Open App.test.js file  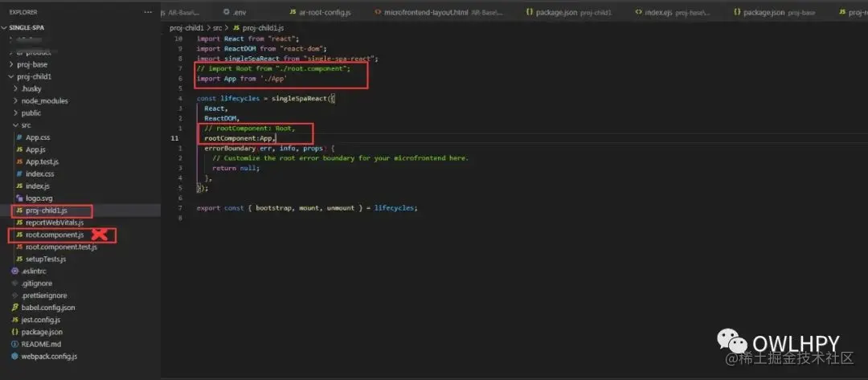(x=42, y=161)
